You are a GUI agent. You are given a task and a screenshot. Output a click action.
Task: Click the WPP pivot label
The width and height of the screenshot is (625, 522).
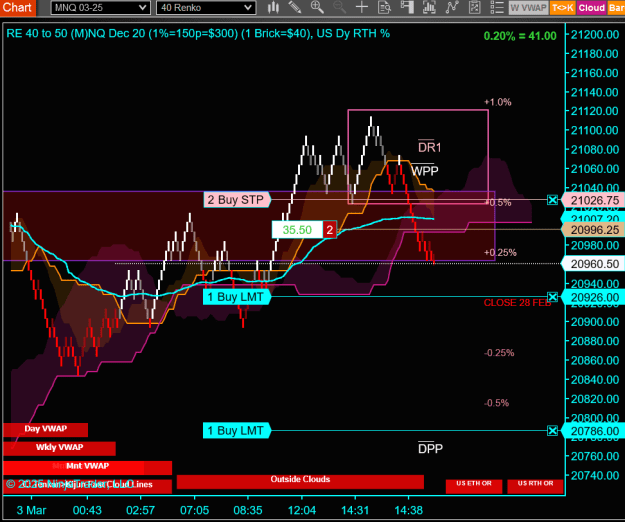425,170
